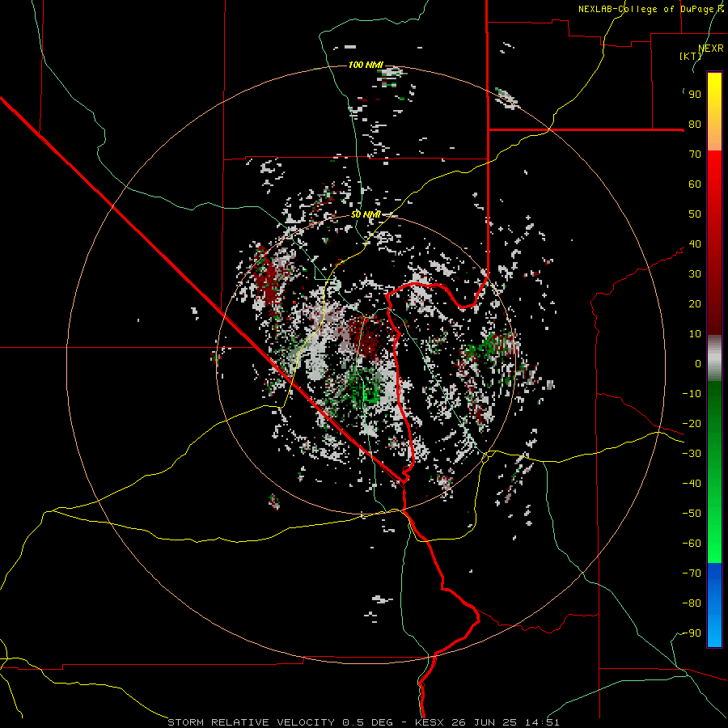Click the 50 value on the velocity scale

695,214
